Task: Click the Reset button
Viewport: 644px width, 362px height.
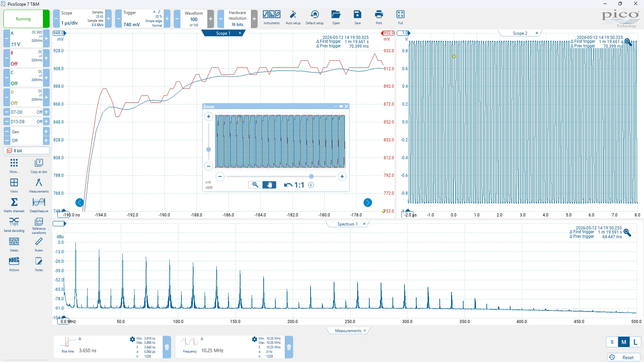Action: click(624, 357)
